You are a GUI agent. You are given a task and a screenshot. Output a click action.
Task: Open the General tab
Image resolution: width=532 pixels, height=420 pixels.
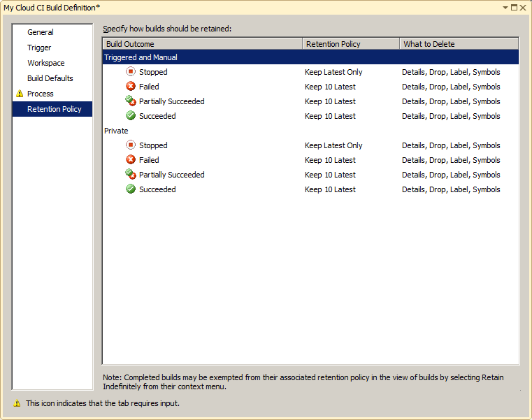tap(41, 32)
